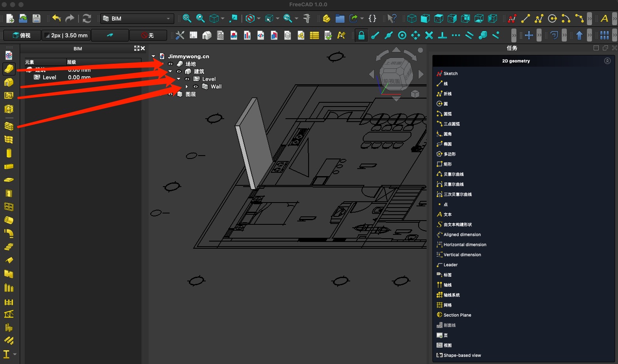Hide the Level object via eye icon

coord(187,79)
